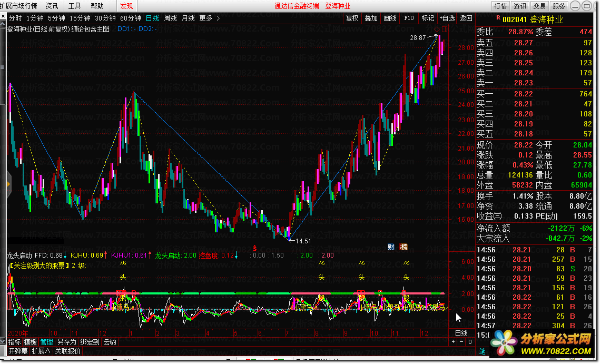Image resolution: width=601 pixels, height=364 pixels.
Task: Select the 5分钟 period tab
Action: [56, 18]
